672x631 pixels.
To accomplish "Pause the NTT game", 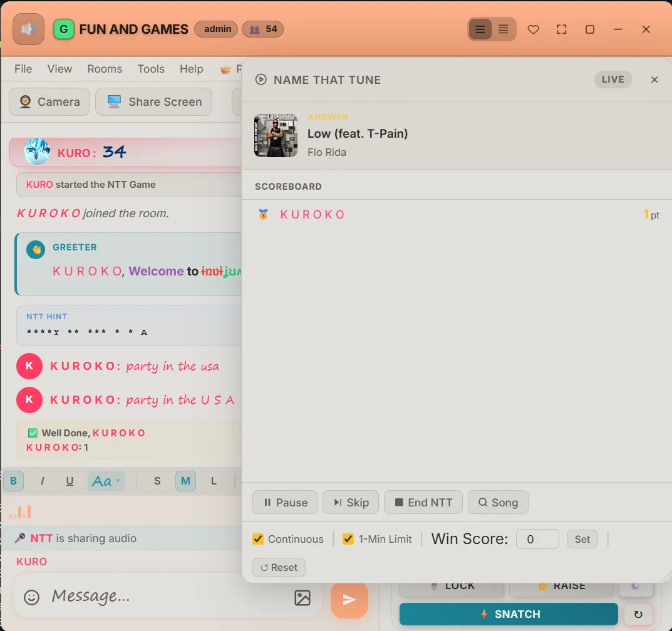I will click(285, 502).
